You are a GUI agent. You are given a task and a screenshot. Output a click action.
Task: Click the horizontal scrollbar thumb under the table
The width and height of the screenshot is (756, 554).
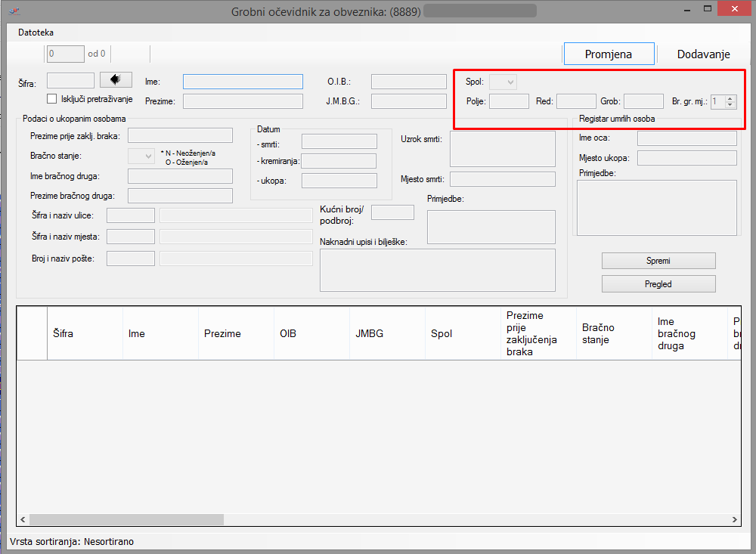(x=126, y=520)
